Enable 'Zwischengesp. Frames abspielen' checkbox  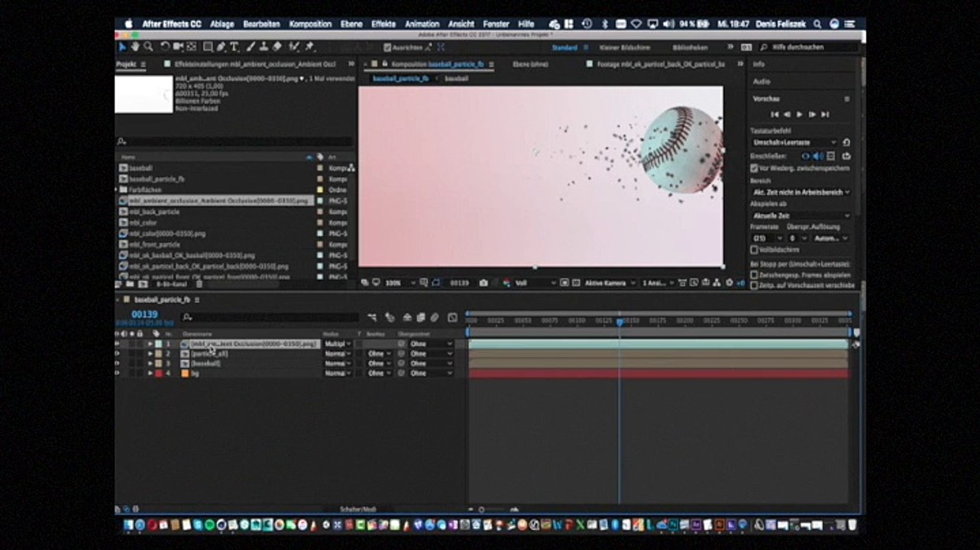point(754,274)
